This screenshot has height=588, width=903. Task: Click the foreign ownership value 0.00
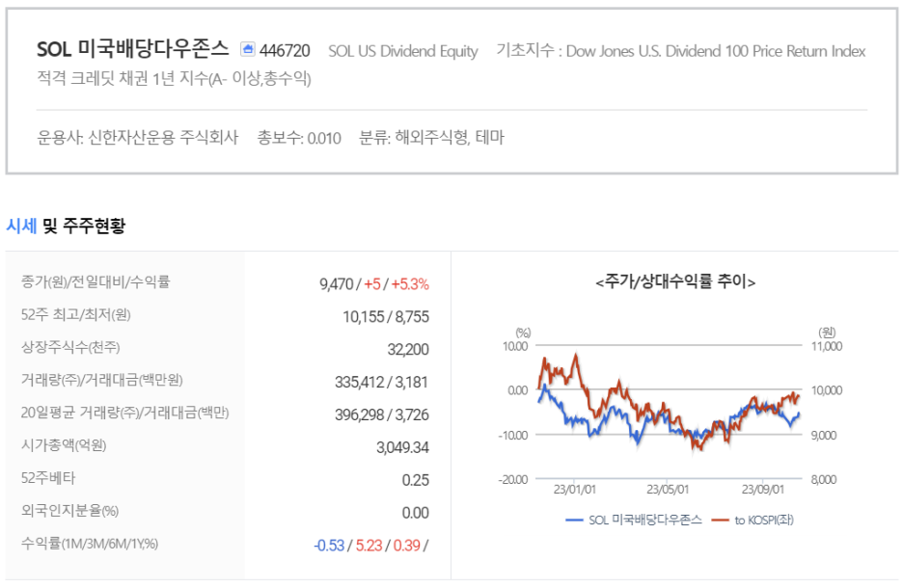(416, 513)
